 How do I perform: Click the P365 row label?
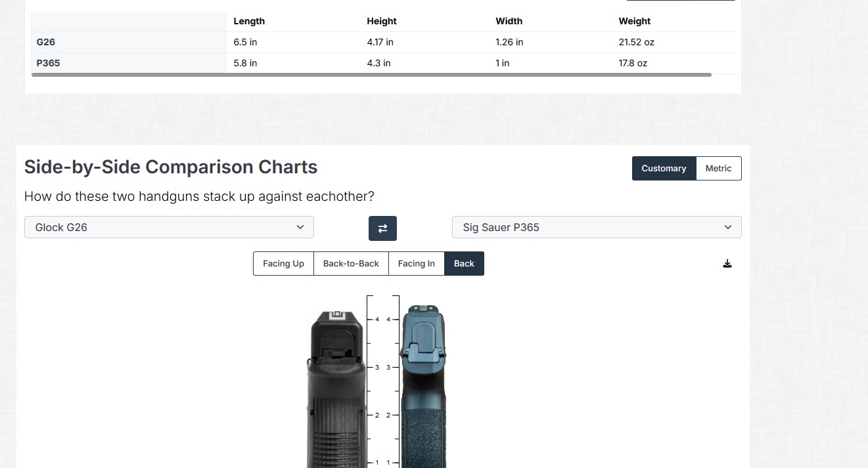[x=49, y=63]
